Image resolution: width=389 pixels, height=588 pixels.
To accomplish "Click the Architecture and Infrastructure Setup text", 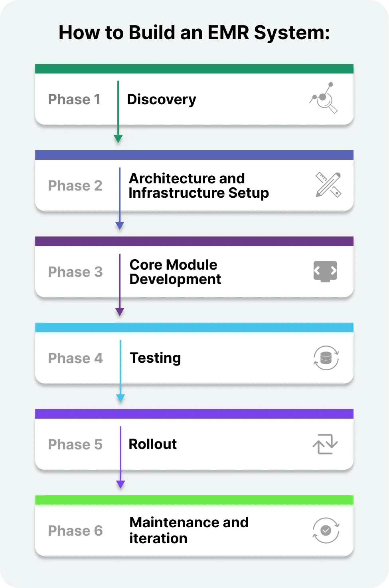I will coord(199,185).
